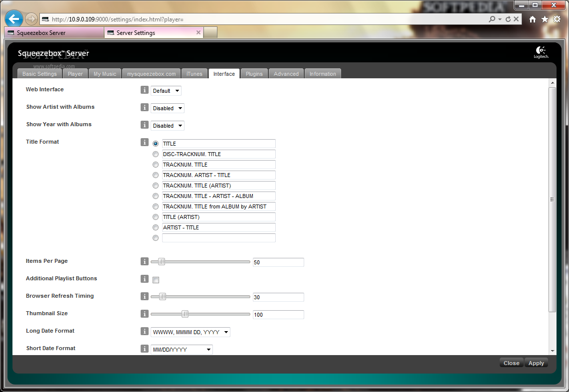Viewport: 569px width, 392px height.
Task: Click the Apply button
Action: pyautogui.click(x=536, y=363)
